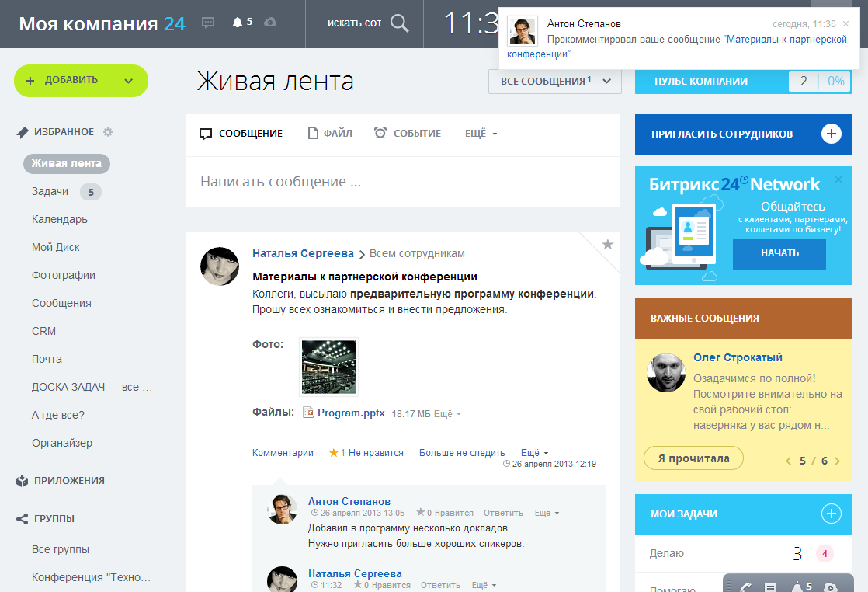Click Начать on Network banner

tap(779, 253)
